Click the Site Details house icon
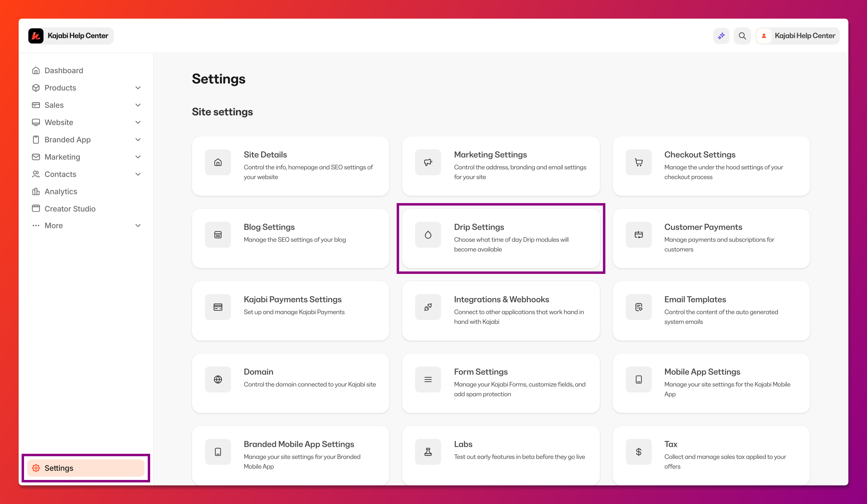867x504 pixels. [218, 162]
